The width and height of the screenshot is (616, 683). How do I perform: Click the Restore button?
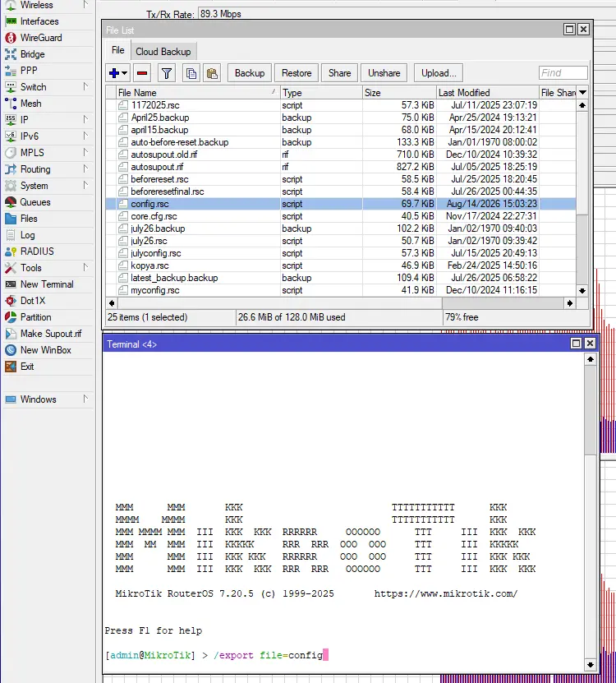point(297,73)
